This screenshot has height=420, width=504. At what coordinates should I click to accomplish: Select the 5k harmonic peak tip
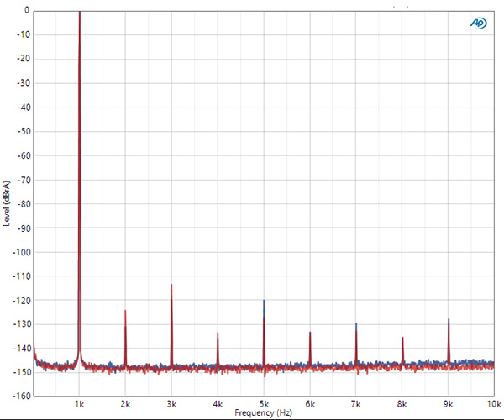pos(264,301)
